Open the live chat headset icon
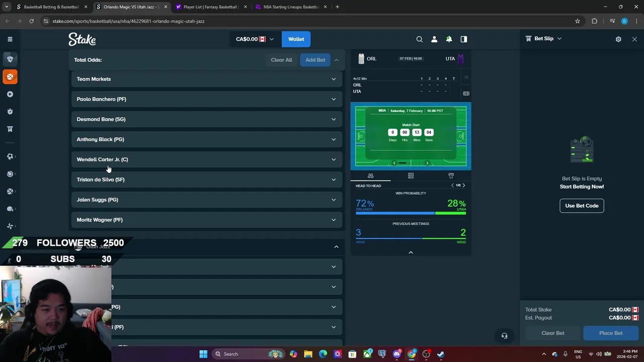 pyautogui.click(x=504, y=336)
